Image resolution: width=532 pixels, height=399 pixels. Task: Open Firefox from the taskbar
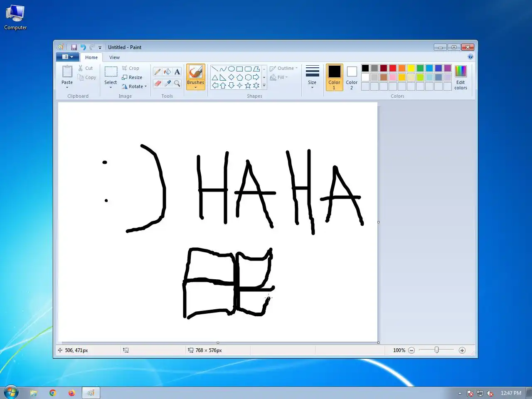pos(72,393)
